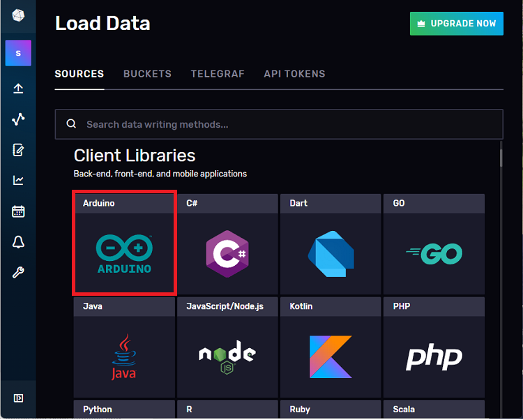Click the Upgrade Now button
523x420 pixels.
(457, 23)
